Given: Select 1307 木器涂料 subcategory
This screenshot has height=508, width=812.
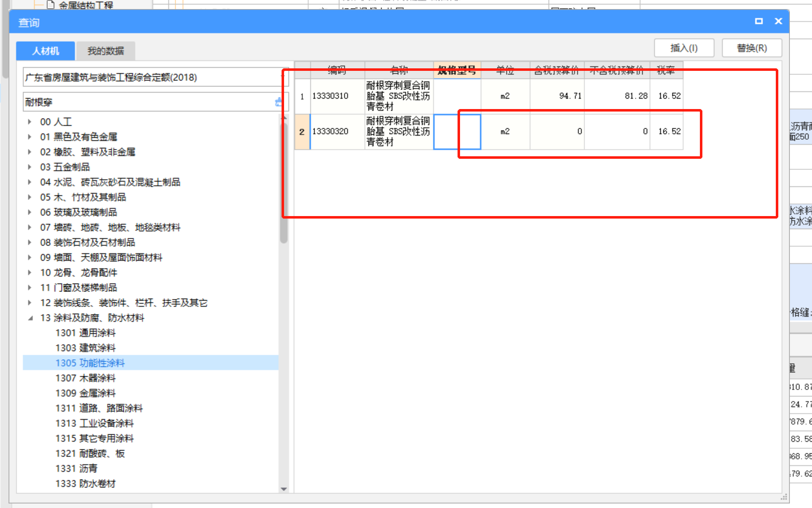Looking at the screenshot, I should coord(85,378).
